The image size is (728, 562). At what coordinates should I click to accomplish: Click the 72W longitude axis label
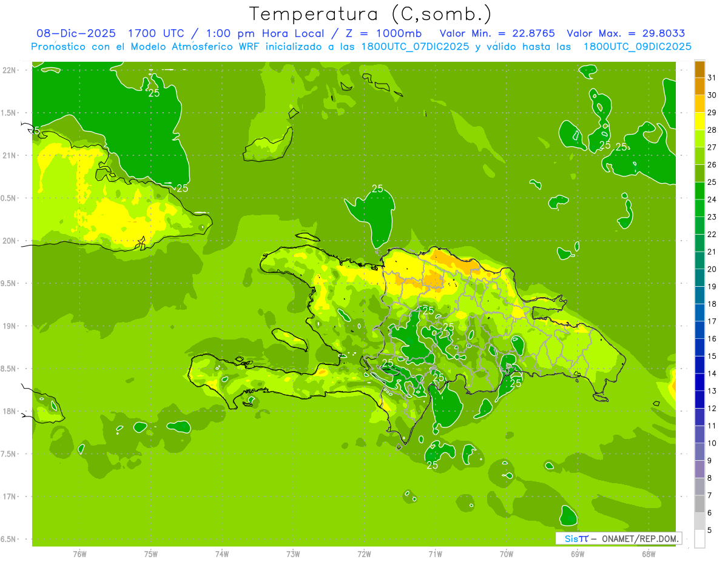(364, 554)
